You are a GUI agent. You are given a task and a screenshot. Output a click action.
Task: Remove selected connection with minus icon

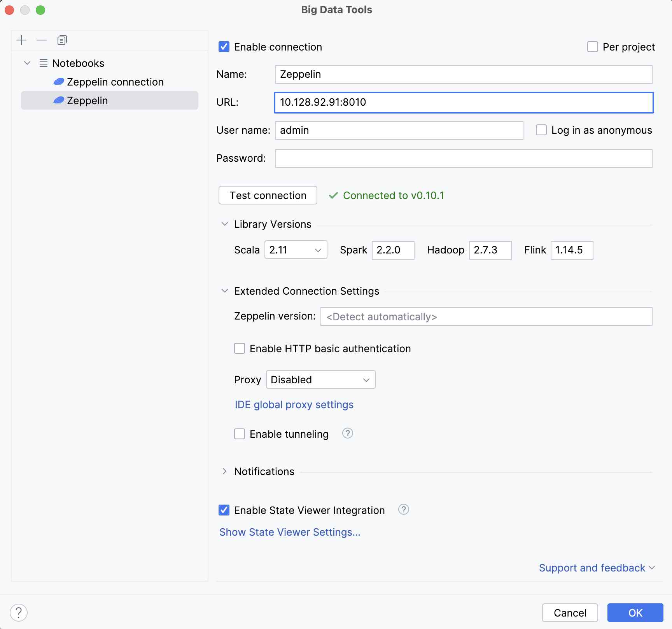click(x=42, y=40)
